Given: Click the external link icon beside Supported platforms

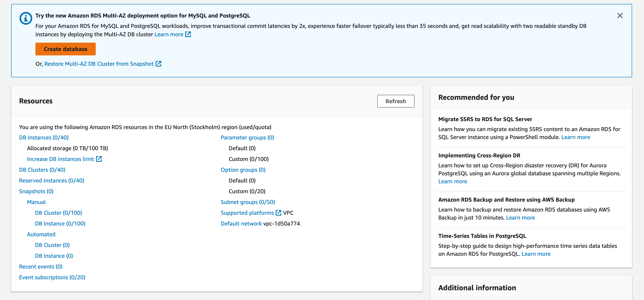Looking at the screenshot, I should tap(278, 213).
